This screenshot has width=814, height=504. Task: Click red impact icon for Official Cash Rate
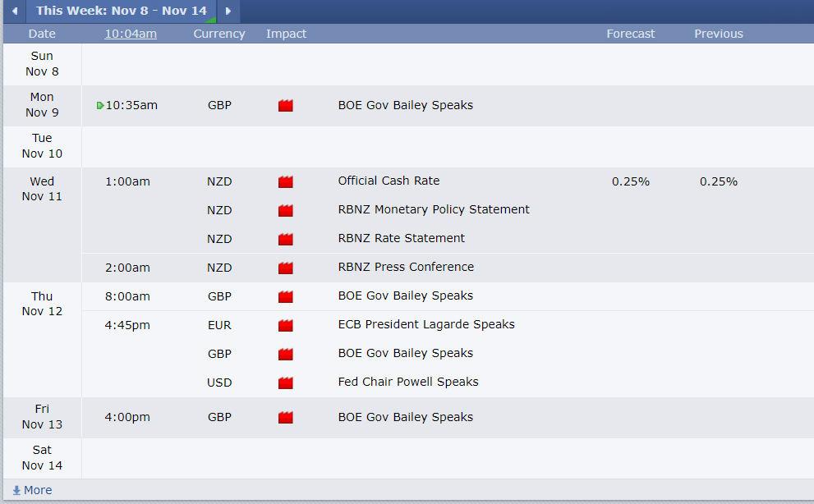coord(286,181)
